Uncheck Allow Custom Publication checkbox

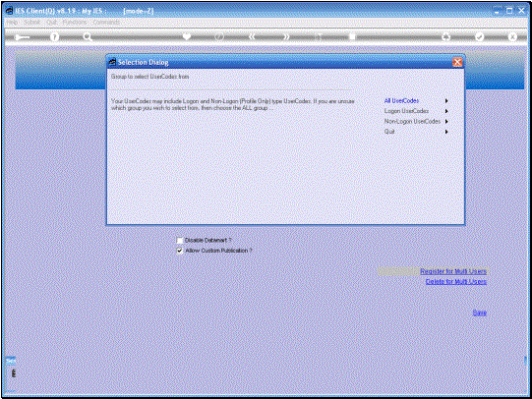coord(180,251)
